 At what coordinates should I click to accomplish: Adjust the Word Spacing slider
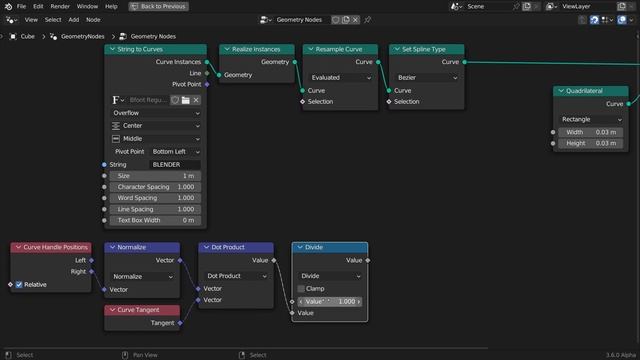tap(156, 198)
